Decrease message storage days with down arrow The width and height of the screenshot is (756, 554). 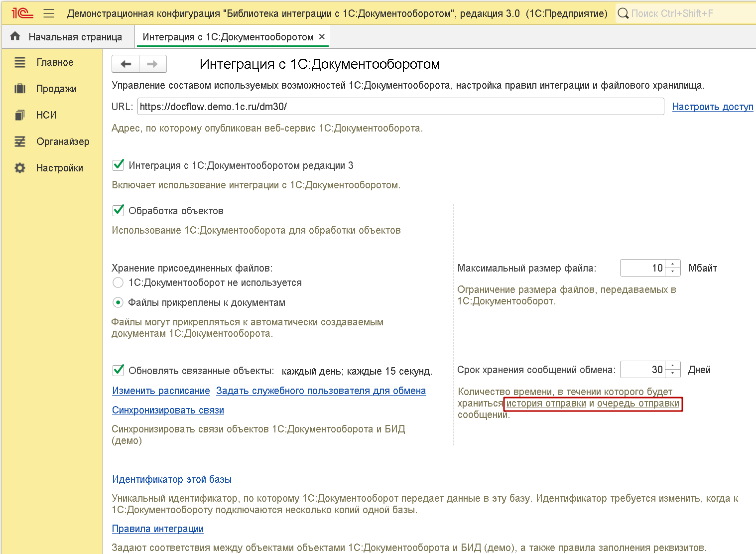pos(673,374)
